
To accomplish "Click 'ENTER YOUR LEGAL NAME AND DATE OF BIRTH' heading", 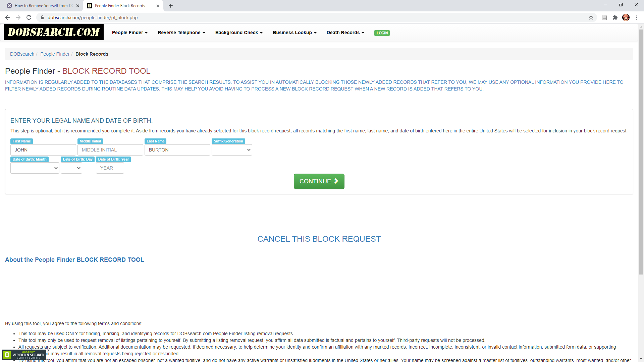I will tap(82, 121).
